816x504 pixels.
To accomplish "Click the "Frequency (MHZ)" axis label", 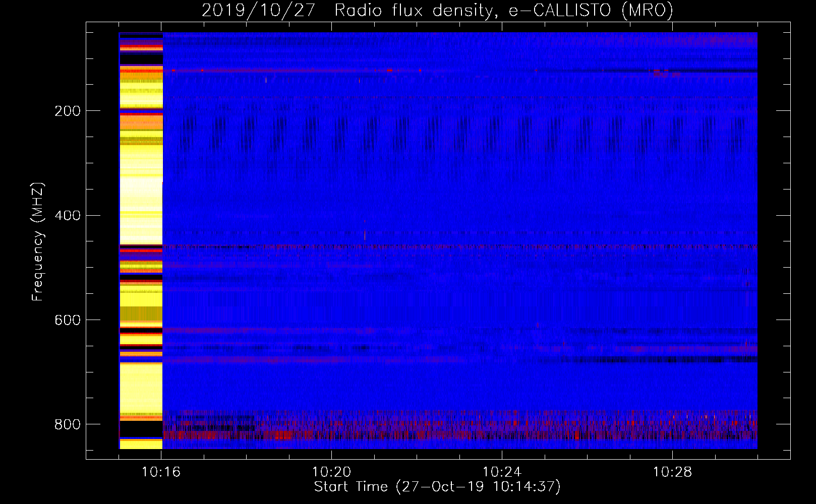I will point(38,241).
